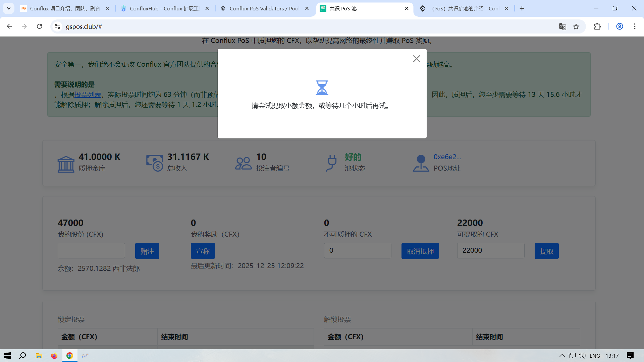Focus the withdrawable amount field showing 22000
This screenshot has width=644, height=362.
click(x=490, y=250)
